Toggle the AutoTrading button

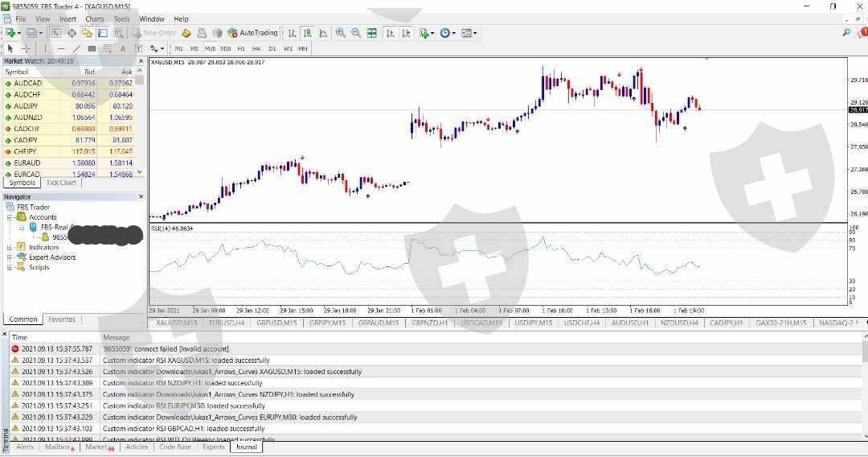252,33
